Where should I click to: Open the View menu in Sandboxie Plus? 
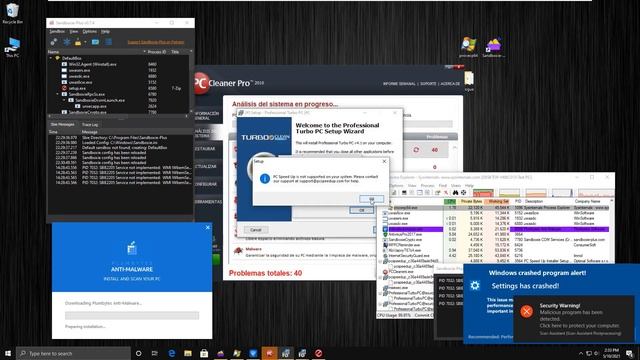point(73,31)
